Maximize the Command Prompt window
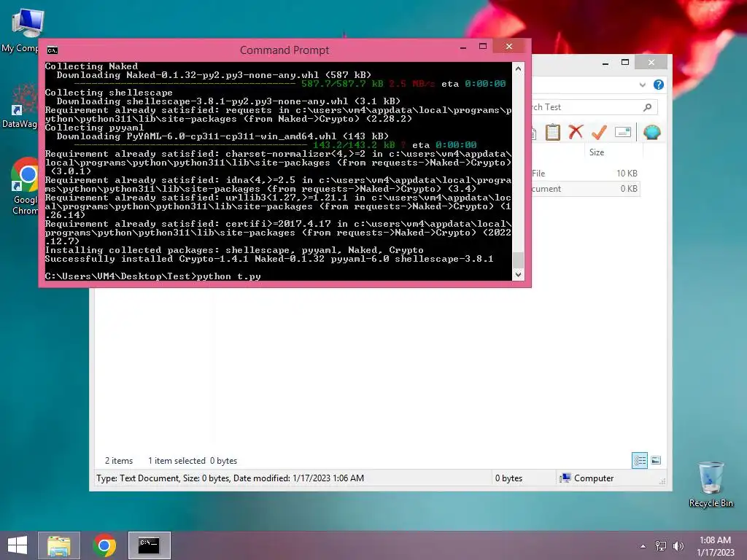The image size is (747, 560). click(x=483, y=46)
